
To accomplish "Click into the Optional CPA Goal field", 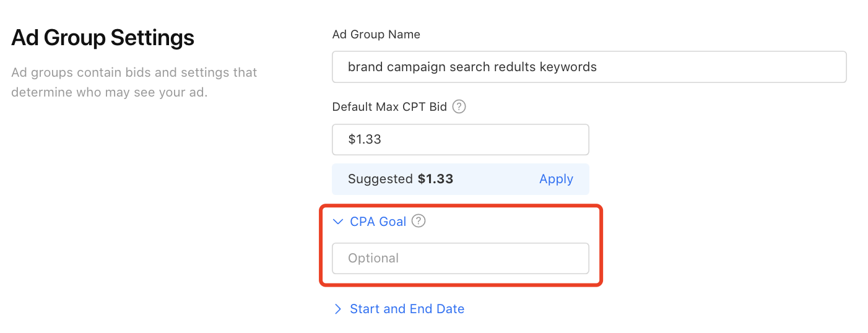I will point(461,258).
